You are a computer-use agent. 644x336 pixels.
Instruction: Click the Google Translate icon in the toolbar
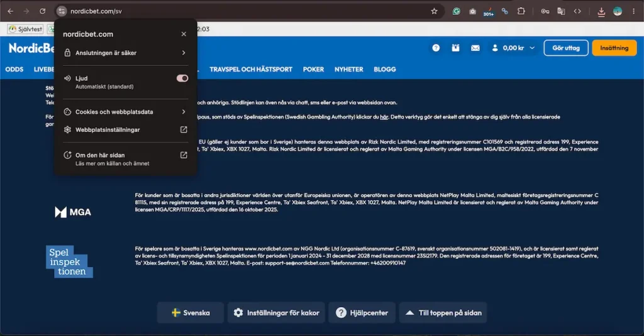pyautogui.click(x=561, y=11)
